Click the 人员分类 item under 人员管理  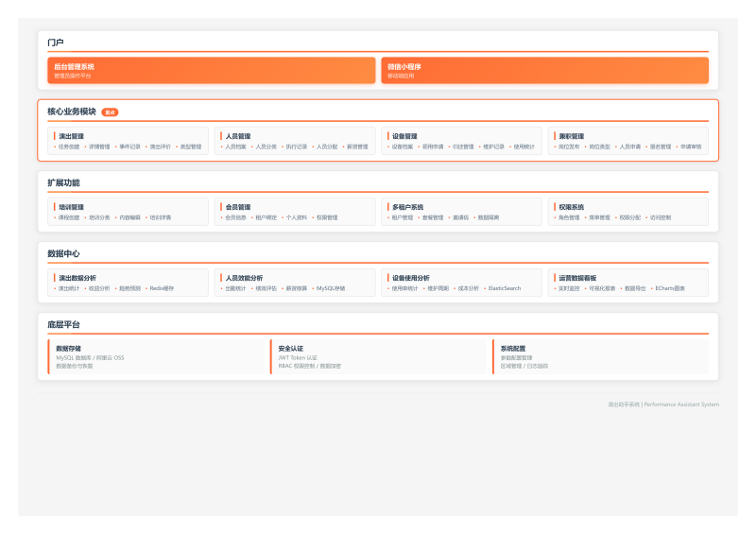266,146
